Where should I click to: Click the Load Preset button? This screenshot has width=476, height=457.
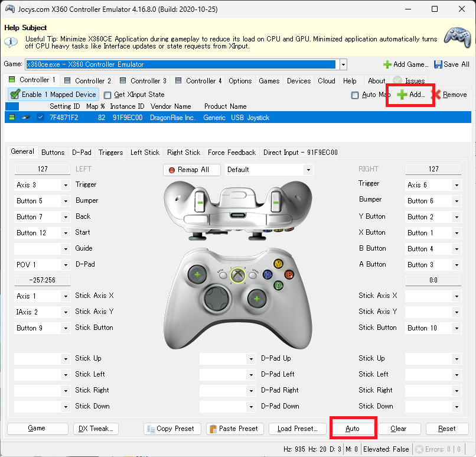[297, 429]
